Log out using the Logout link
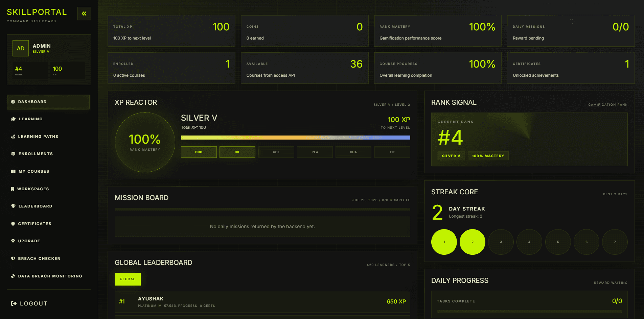644x319 pixels. point(29,303)
